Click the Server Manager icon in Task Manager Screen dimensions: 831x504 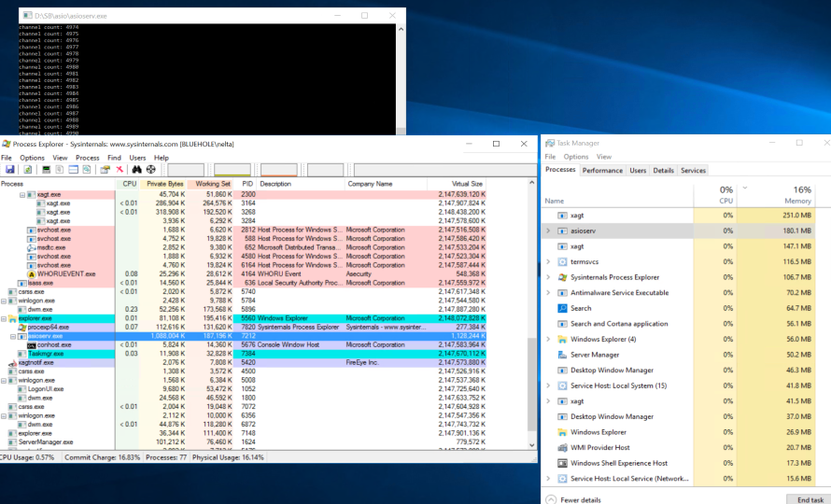[x=562, y=355]
